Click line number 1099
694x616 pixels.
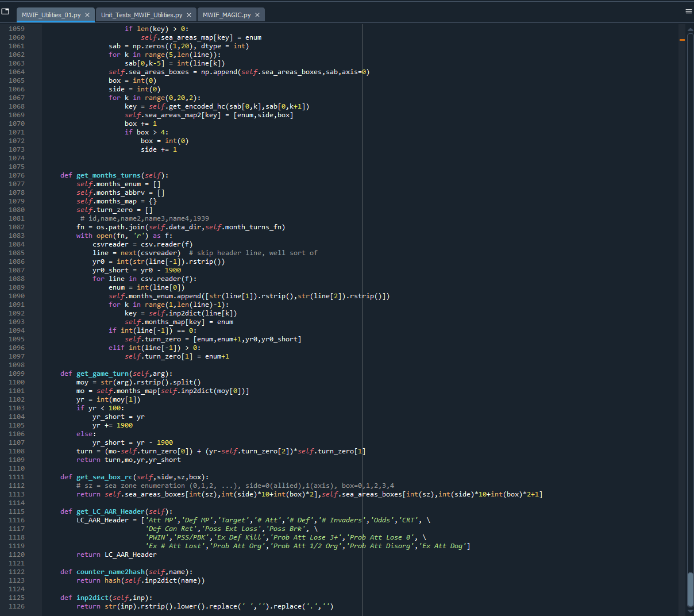17,374
